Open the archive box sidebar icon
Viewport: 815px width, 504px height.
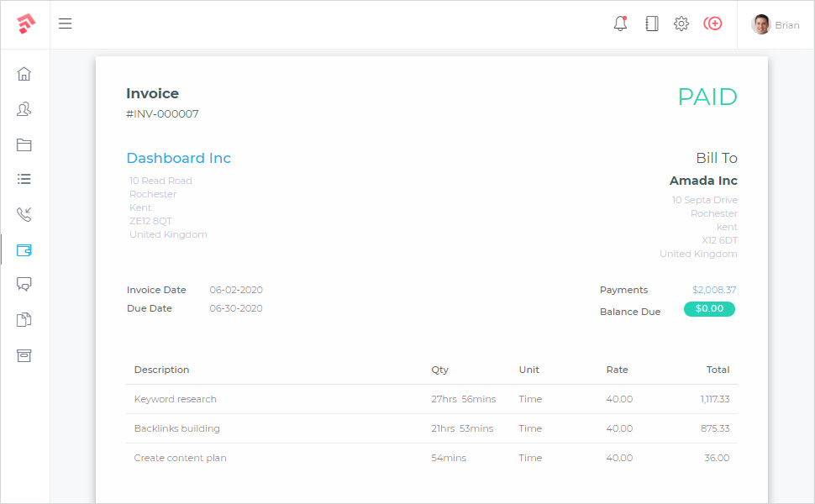coord(24,354)
